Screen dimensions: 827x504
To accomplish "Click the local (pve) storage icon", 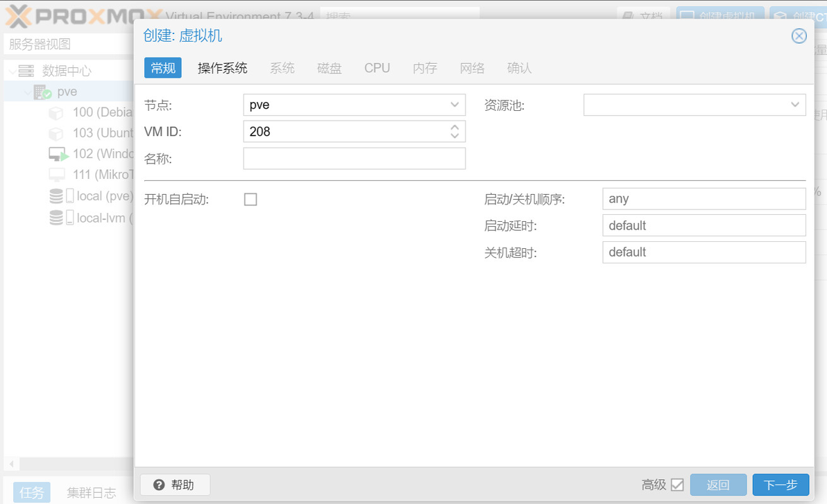I will coord(60,196).
